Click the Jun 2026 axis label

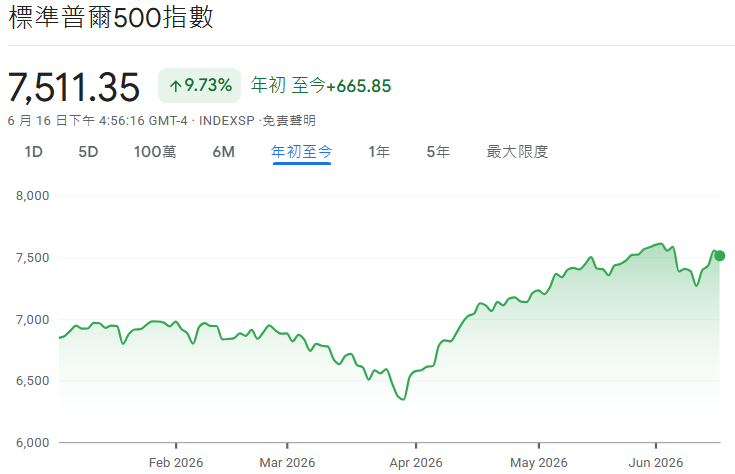tap(656, 463)
